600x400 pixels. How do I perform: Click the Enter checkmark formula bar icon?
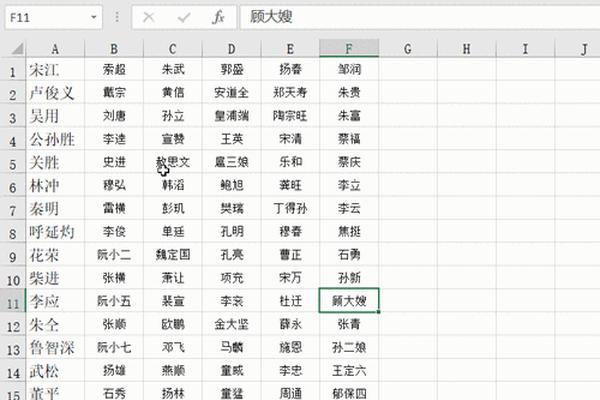coord(184,17)
